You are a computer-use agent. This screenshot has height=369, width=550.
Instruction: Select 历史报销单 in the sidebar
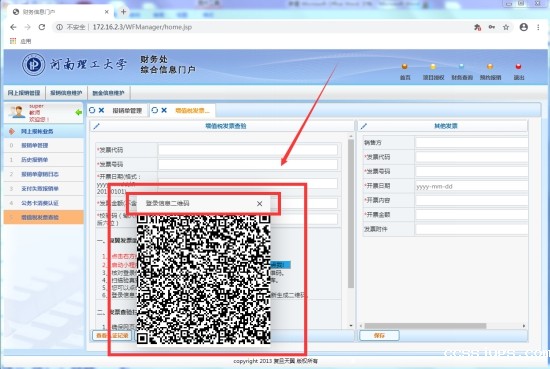(x=34, y=160)
